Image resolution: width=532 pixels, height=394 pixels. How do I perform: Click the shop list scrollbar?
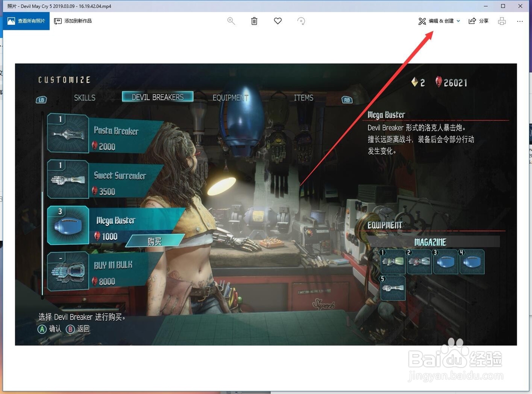[x=43, y=205]
